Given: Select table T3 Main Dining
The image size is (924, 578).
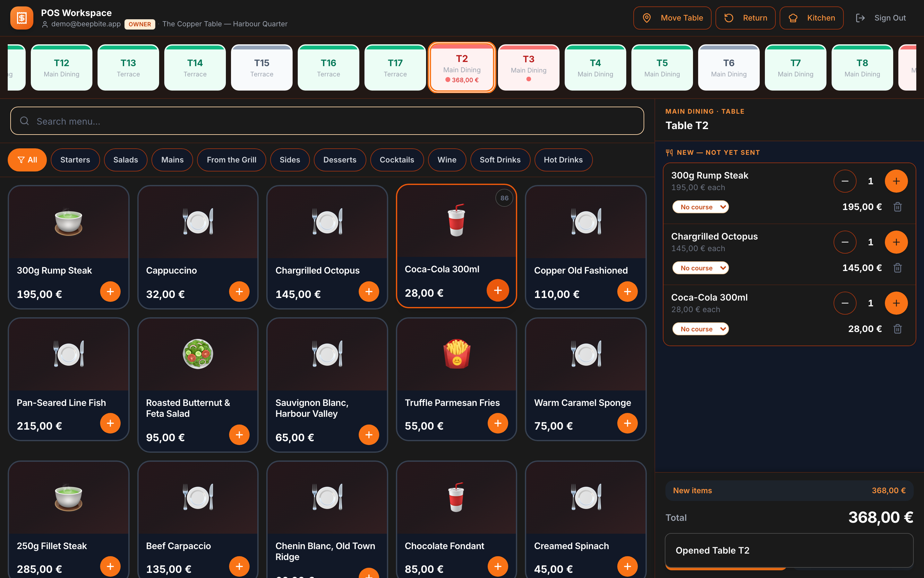Looking at the screenshot, I should [x=529, y=68].
